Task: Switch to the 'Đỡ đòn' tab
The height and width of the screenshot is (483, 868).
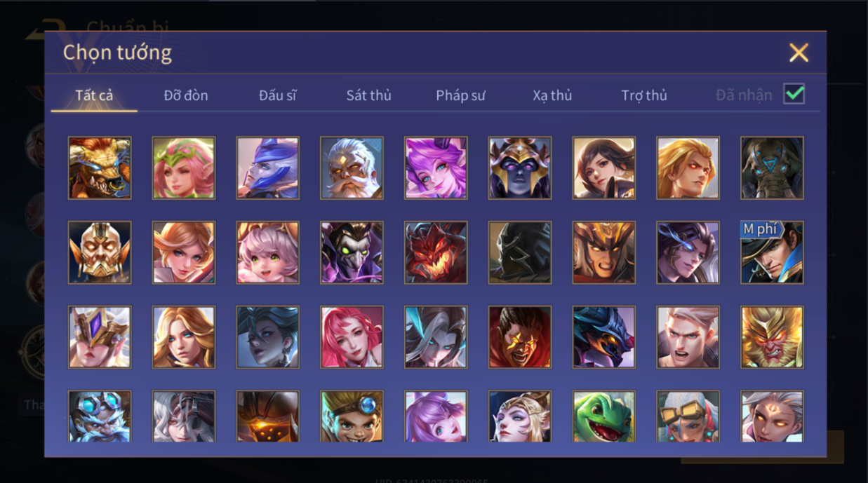Action: (x=186, y=95)
